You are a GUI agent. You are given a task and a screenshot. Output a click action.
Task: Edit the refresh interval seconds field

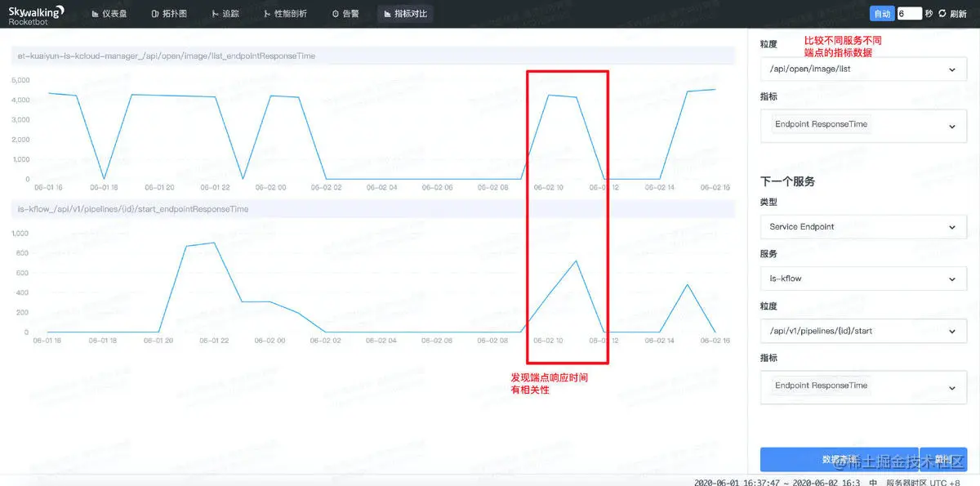(x=910, y=14)
